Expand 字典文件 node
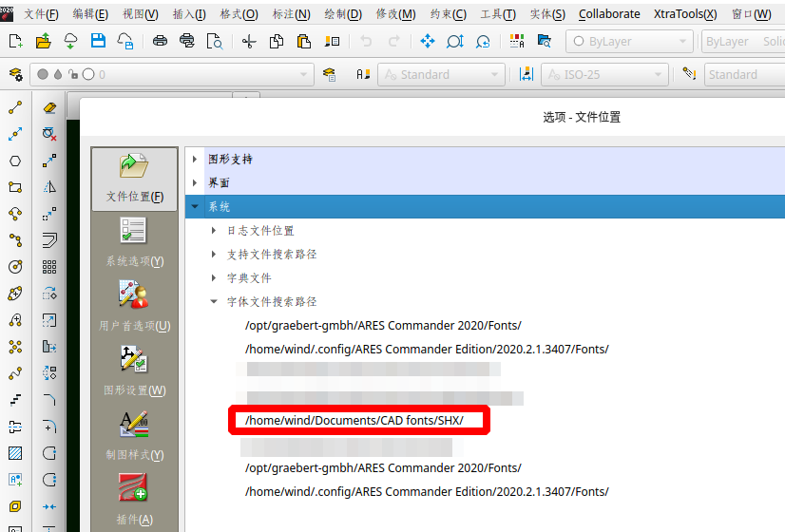The width and height of the screenshot is (785, 532). coord(214,277)
